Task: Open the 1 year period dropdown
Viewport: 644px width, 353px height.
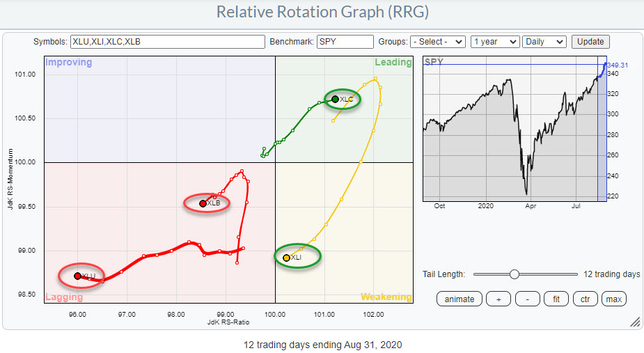Action: [495, 42]
